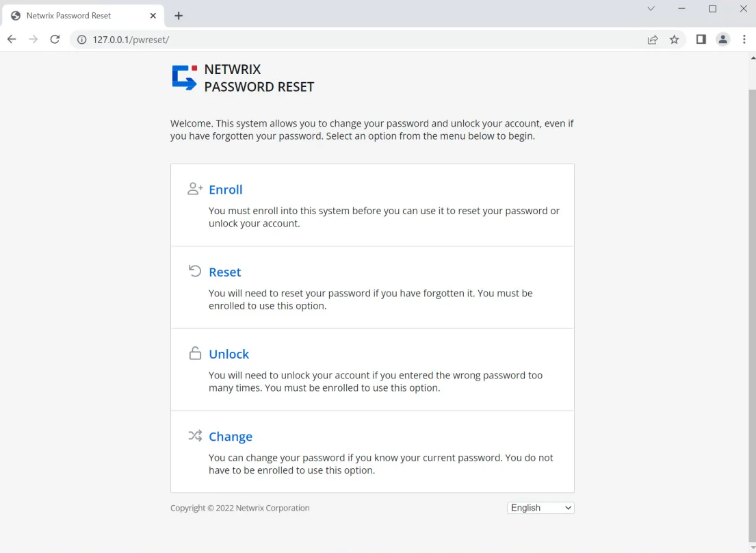
Task: Go back with the browser back arrow
Action: [x=12, y=40]
